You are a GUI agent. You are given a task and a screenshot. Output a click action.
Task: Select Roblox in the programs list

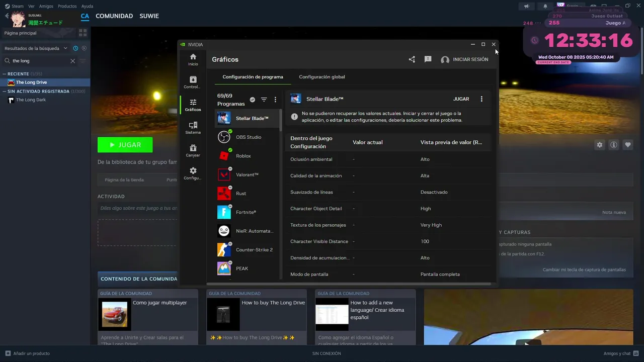tap(247, 156)
